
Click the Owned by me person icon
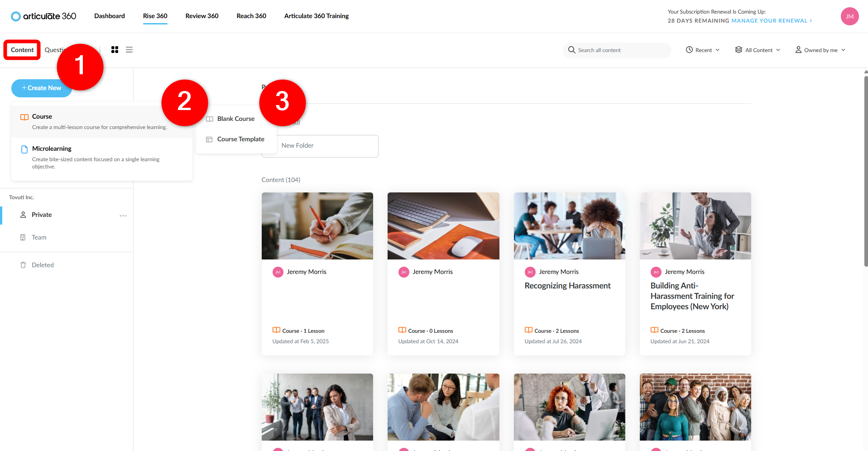tap(798, 50)
